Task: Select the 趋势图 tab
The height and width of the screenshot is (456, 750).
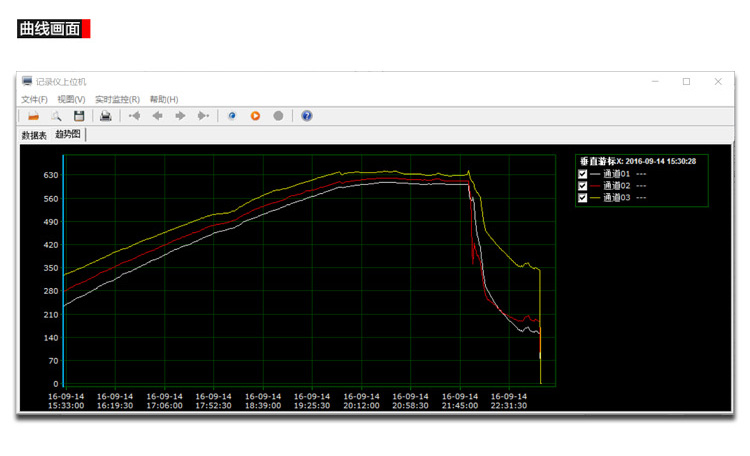Action: pos(68,134)
